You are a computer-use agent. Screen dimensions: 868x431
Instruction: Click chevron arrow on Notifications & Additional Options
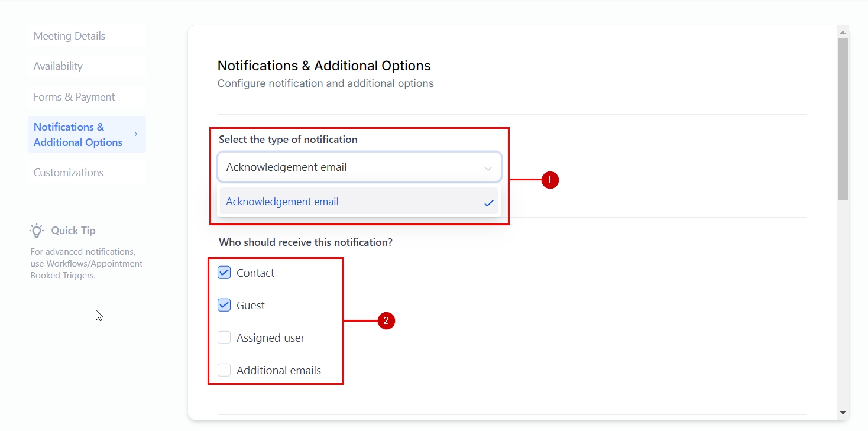(136, 134)
